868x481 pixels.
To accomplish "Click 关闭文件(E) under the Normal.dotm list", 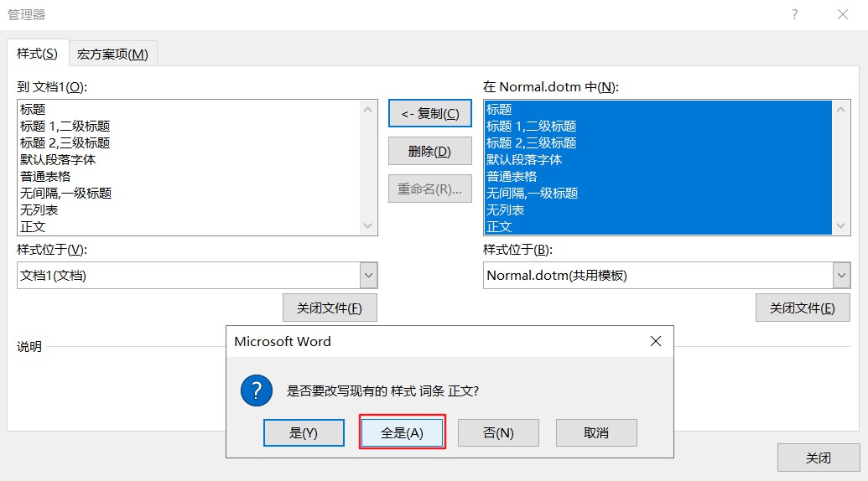I will (x=803, y=308).
